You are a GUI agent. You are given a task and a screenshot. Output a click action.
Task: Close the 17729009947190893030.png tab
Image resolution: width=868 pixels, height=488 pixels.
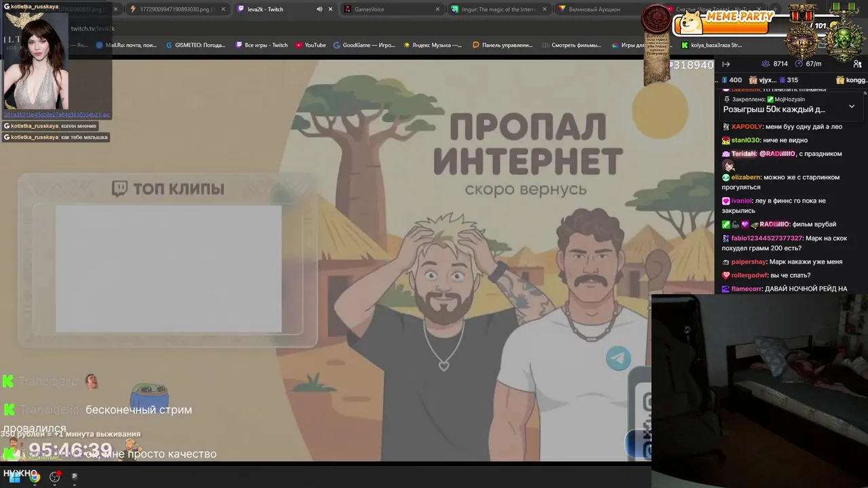[223, 9]
